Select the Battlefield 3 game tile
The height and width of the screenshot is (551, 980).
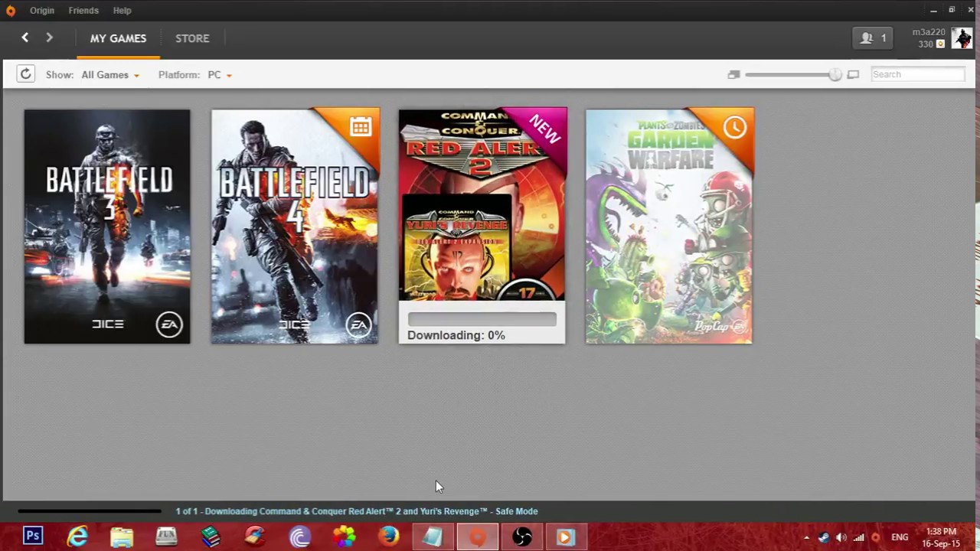coord(107,227)
